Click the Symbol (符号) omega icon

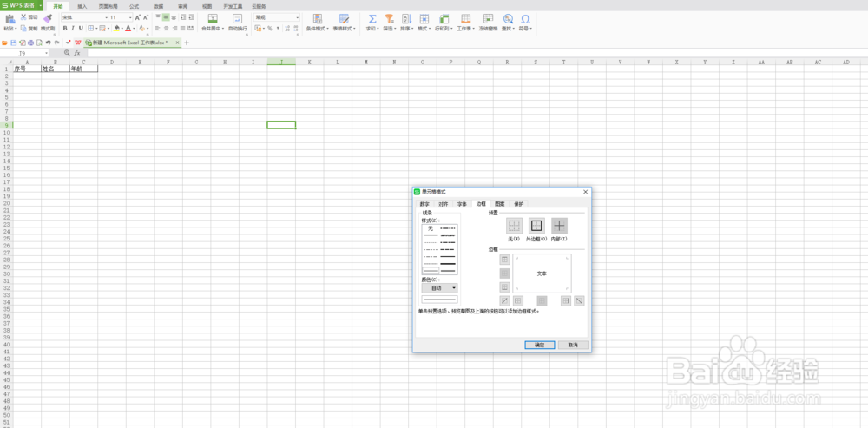(x=525, y=18)
